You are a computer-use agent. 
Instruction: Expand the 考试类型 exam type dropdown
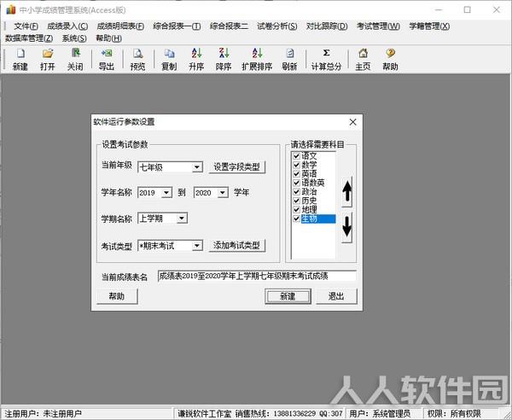click(197, 246)
